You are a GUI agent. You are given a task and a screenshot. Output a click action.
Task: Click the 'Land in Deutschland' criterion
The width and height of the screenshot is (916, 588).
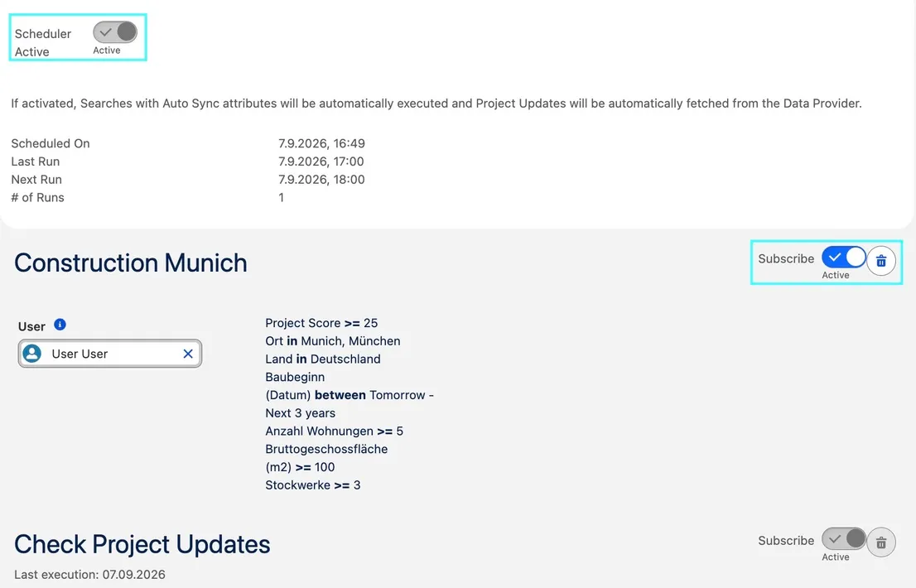322,359
